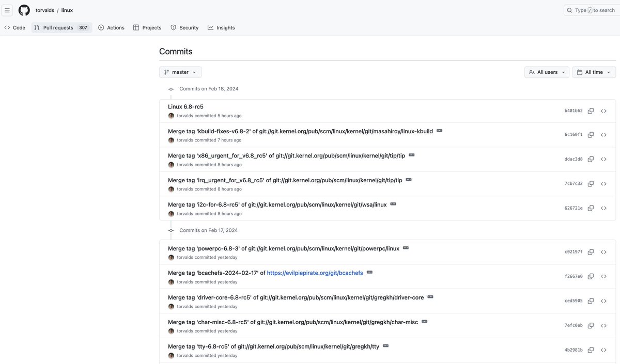Open the Projects tab
The height and width of the screenshot is (364, 620).
(147, 27)
